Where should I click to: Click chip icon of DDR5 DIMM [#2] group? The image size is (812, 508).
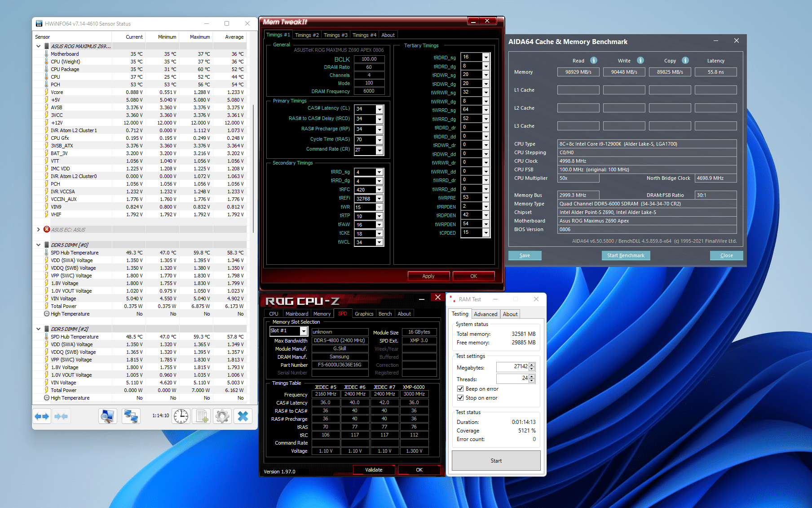tap(47, 329)
